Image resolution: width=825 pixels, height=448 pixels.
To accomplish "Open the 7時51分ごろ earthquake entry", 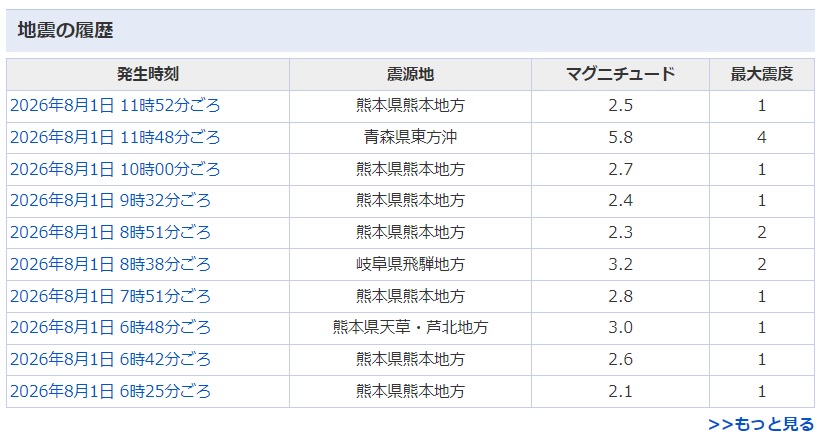I will (110, 296).
